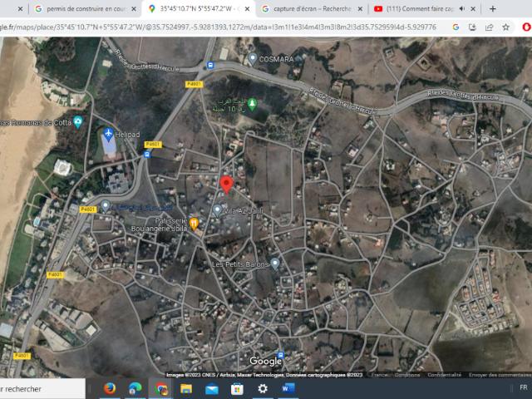Switch to the 'permis de construire' tab
Viewport: 532px width, 399px height.
pyautogui.click(x=83, y=8)
